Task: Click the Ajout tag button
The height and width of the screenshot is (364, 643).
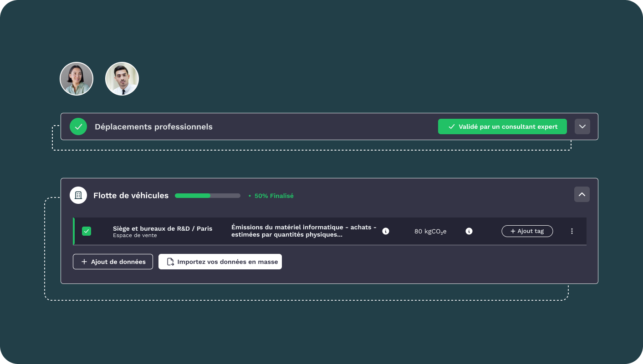Action: point(527,231)
